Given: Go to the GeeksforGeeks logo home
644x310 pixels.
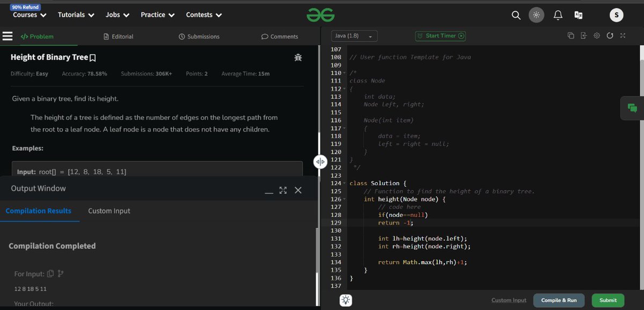Looking at the screenshot, I should 320,15.
